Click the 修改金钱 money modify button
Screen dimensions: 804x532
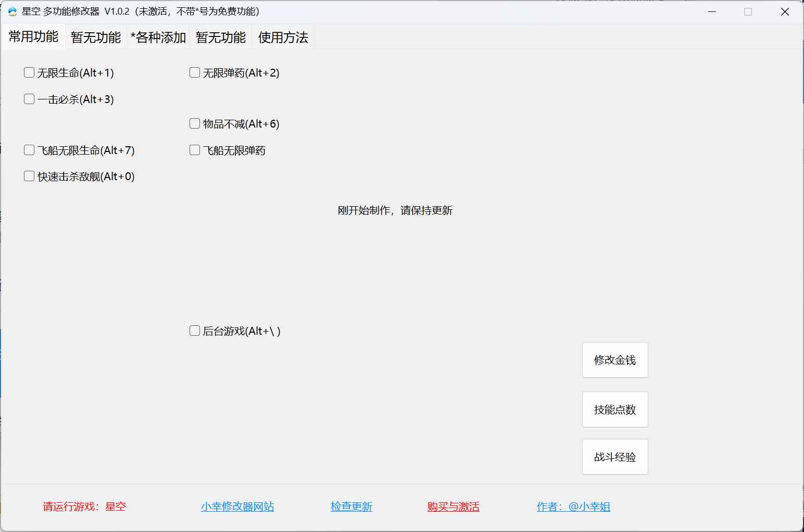click(614, 360)
